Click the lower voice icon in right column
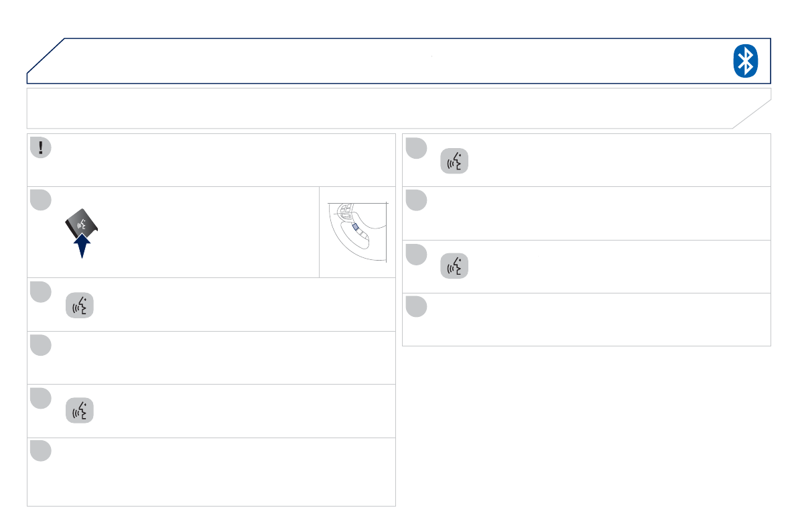This screenshot has width=798, height=532. [454, 267]
